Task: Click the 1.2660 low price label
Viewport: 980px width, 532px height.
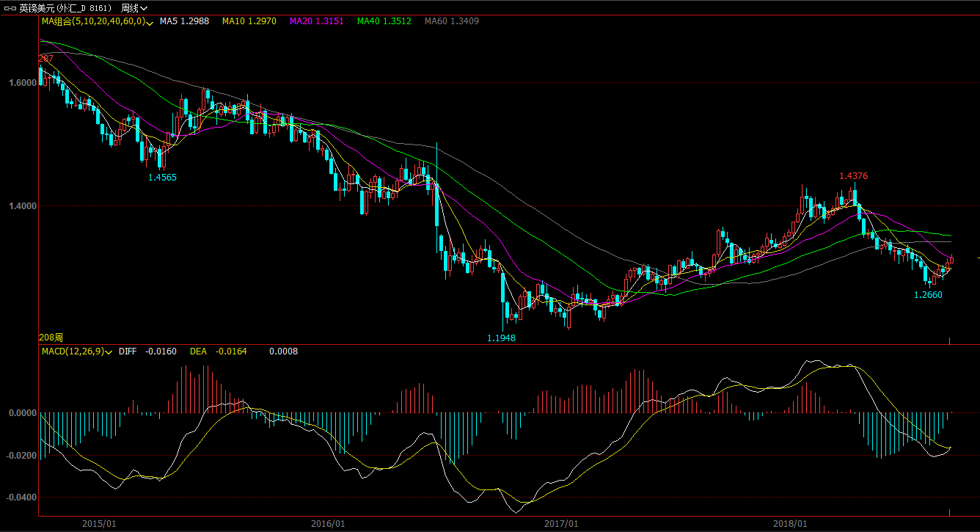Action: pyautogui.click(x=928, y=295)
